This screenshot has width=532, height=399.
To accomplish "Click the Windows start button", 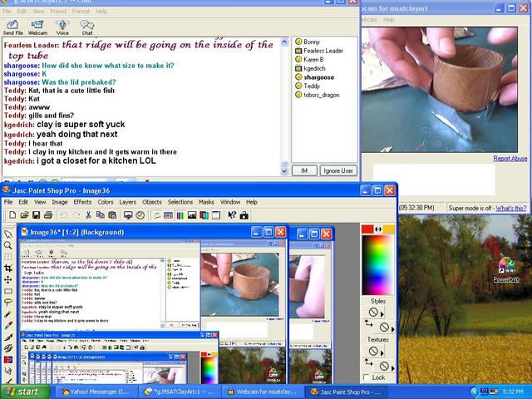I will pyautogui.click(x=24, y=392).
